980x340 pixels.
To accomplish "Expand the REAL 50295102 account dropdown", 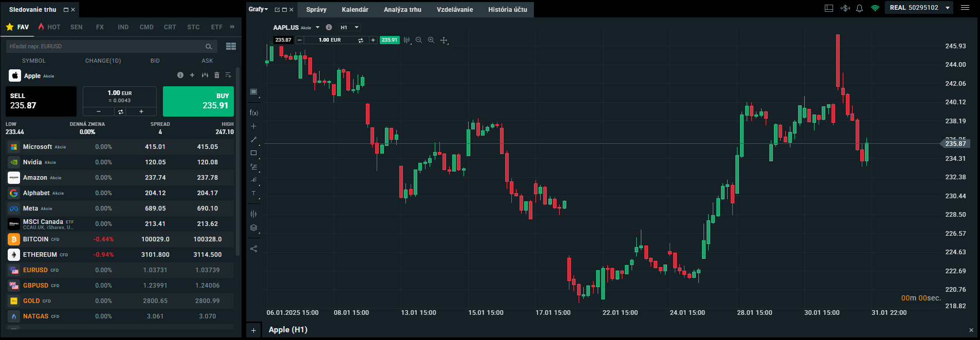I will pyautogui.click(x=947, y=8).
